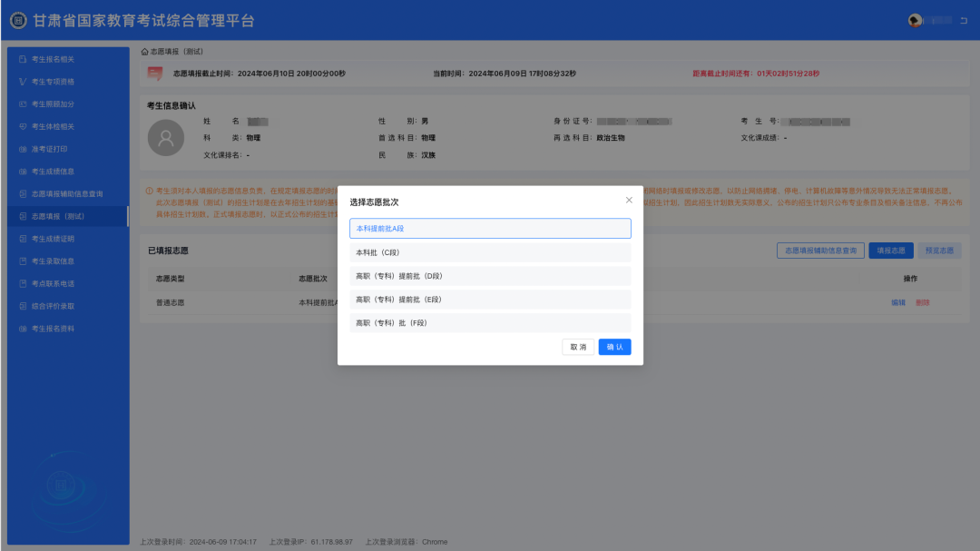The height and width of the screenshot is (551, 980).
Task: Open 准考证打印 menu item
Action: (x=68, y=150)
